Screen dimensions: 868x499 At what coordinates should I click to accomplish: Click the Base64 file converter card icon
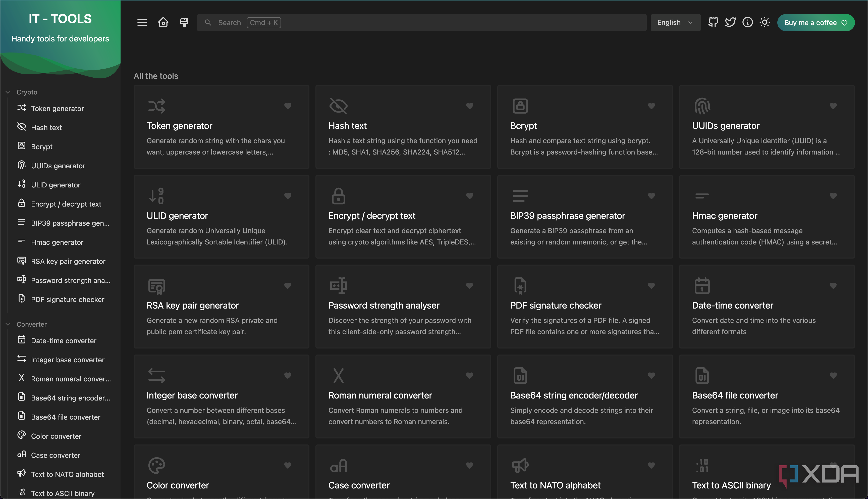pos(702,376)
